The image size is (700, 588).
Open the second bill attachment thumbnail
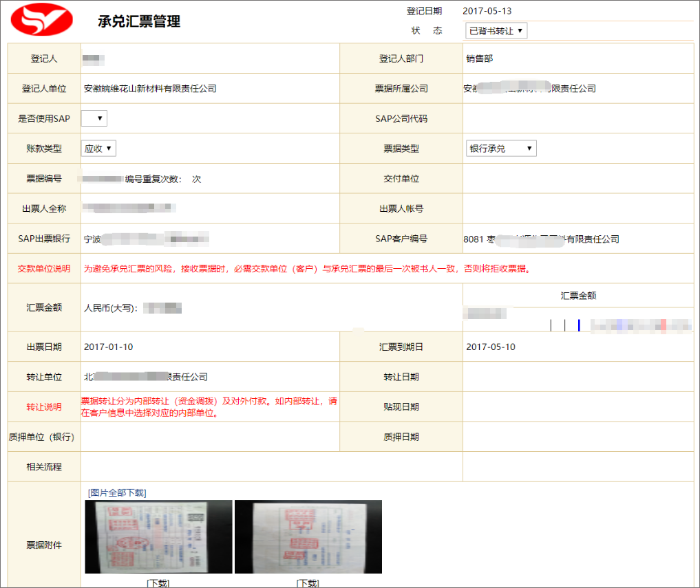coord(308,536)
